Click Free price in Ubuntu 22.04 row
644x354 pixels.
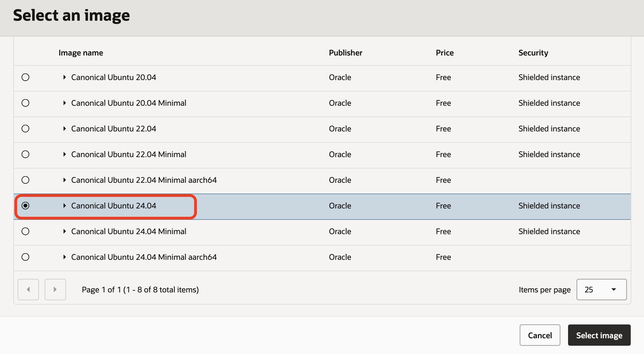[x=443, y=129]
